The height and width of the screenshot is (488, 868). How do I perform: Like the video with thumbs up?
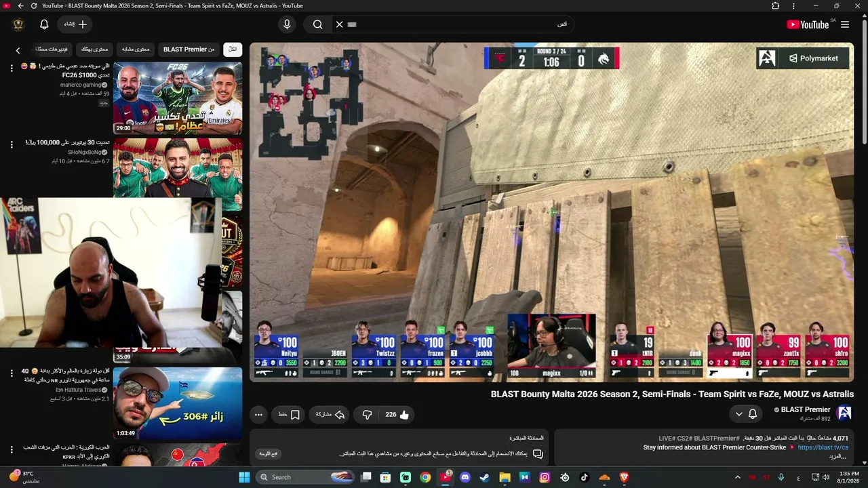397,415
